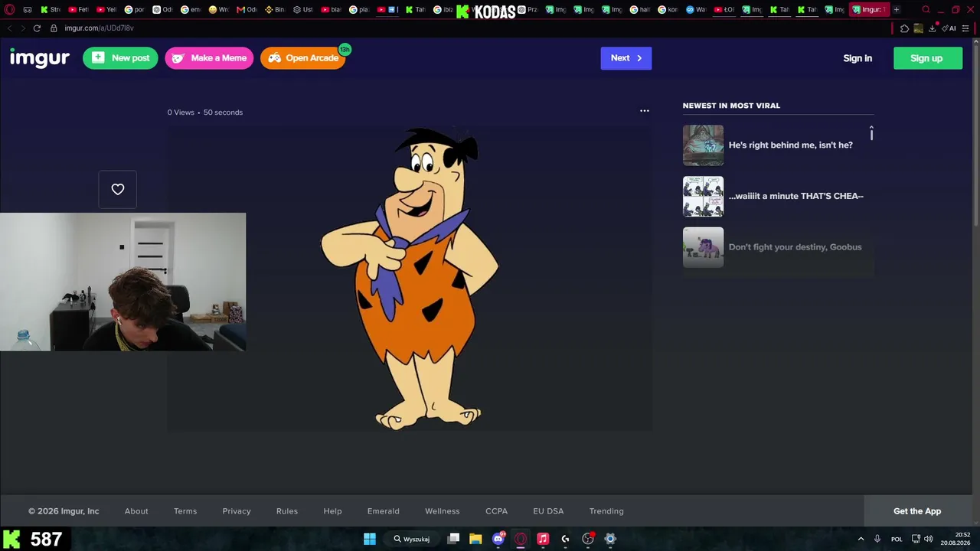Open the clock and calendar flyout
The width and height of the screenshot is (980, 551).
click(955, 539)
